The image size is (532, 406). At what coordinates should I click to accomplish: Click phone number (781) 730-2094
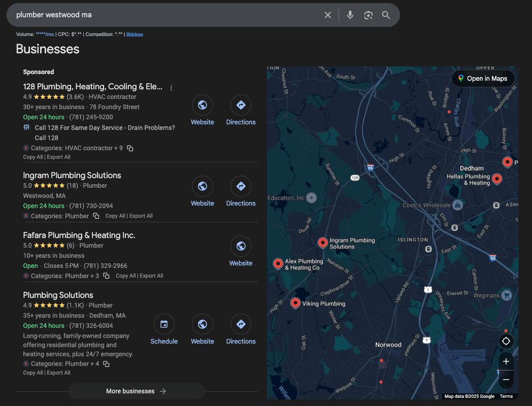click(91, 206)
